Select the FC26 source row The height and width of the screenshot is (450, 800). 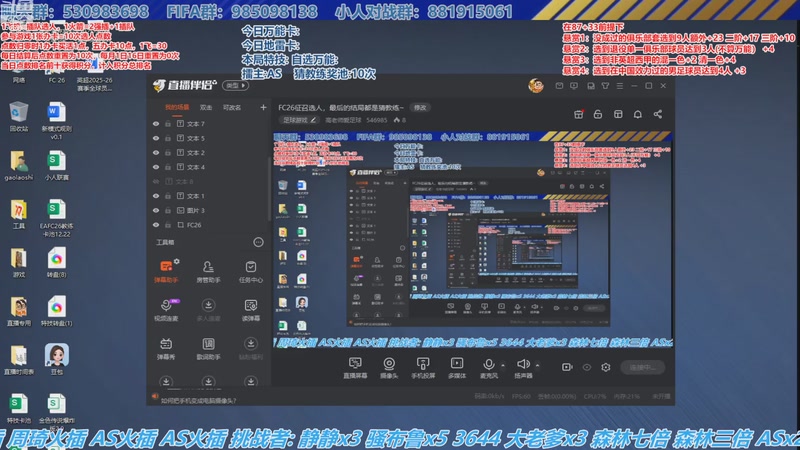208,225
